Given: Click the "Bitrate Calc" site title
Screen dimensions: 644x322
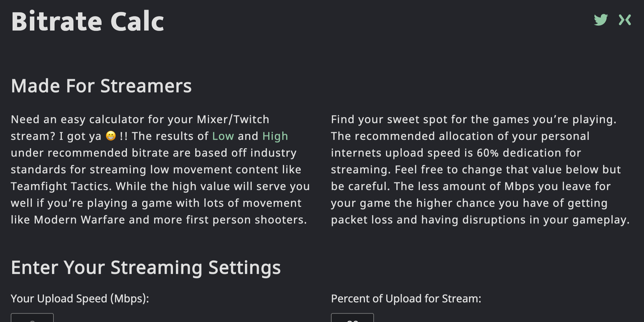Looking at the screenshot, I should click(x=88, y=22).
